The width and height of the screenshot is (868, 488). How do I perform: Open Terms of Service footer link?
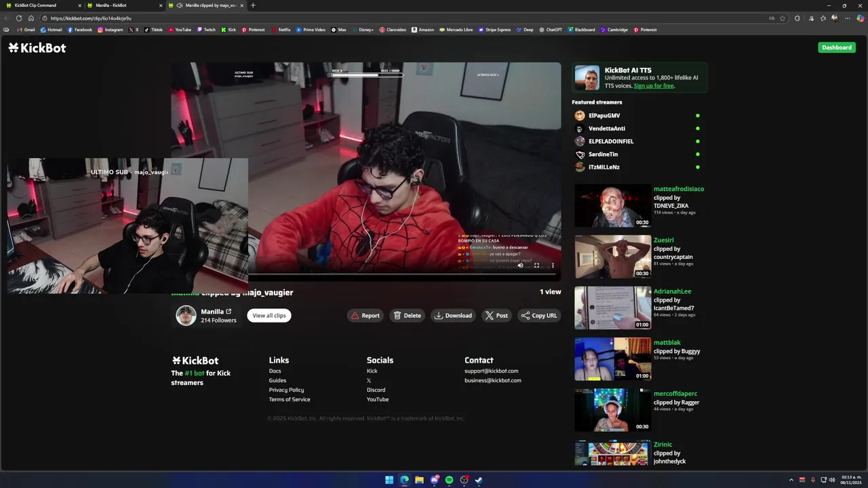tap(290, 399)
